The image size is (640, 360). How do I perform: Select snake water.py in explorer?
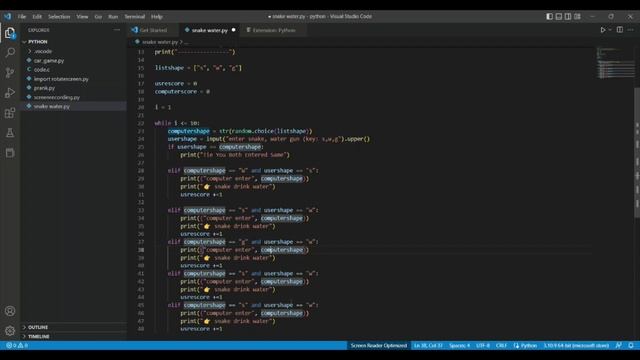51,107
